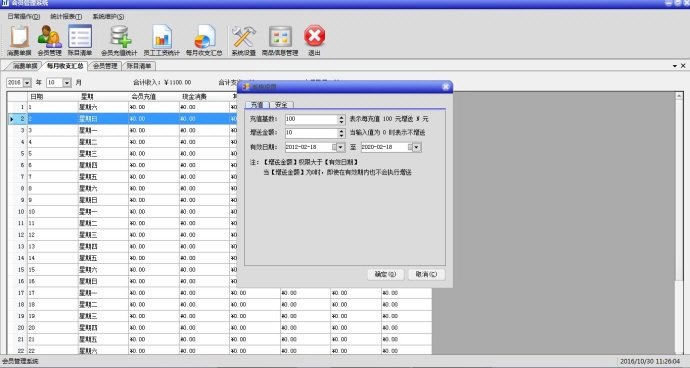Open 消费单据 toolbar icon
Screen dimensions: 690x368
click(19, 40)
